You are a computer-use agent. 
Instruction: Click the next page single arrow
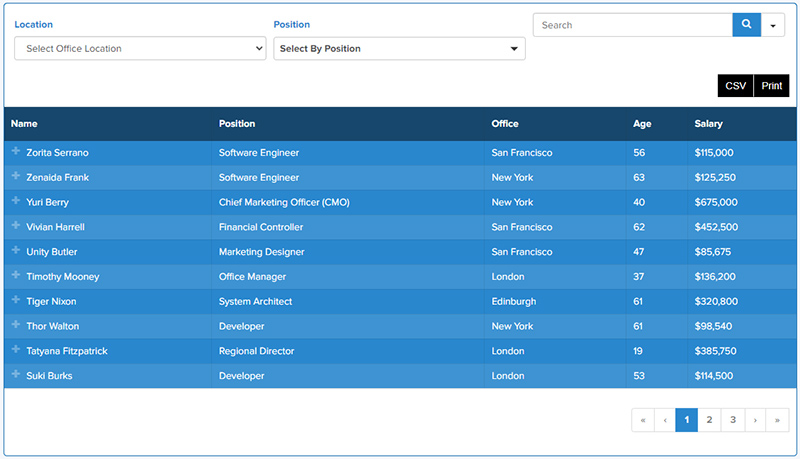coord(755,420)
